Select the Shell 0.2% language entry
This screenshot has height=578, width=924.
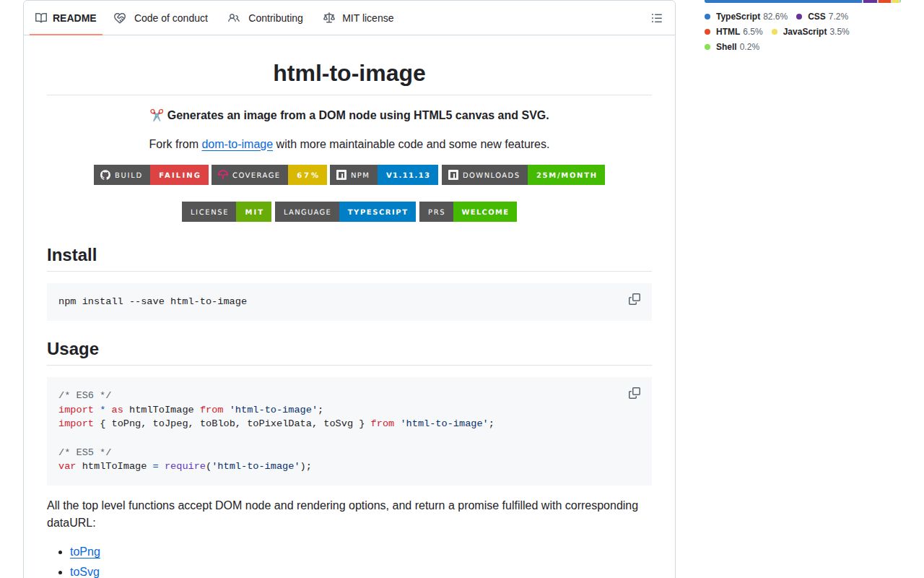click(732, 46)
